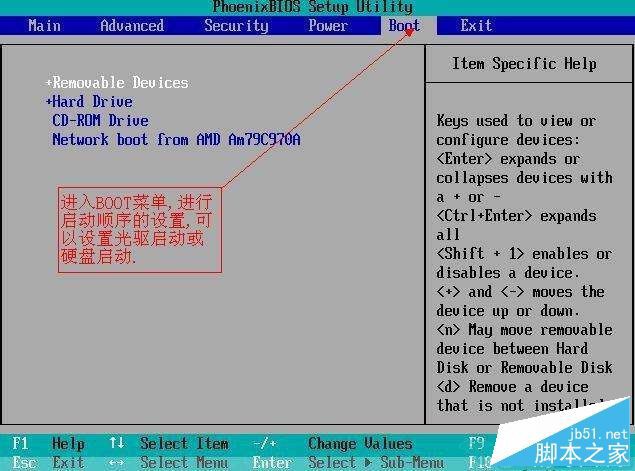The height and width of the screenshot is (471, 635).
Task: Select Network boot from AMD Am79C970A
Action: pos(176,140)
